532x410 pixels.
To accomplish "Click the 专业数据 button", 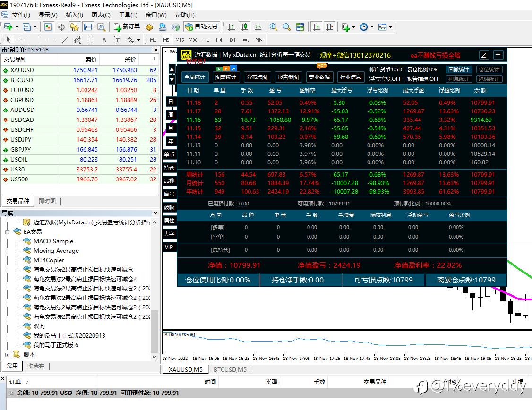I will pos(319,77).
